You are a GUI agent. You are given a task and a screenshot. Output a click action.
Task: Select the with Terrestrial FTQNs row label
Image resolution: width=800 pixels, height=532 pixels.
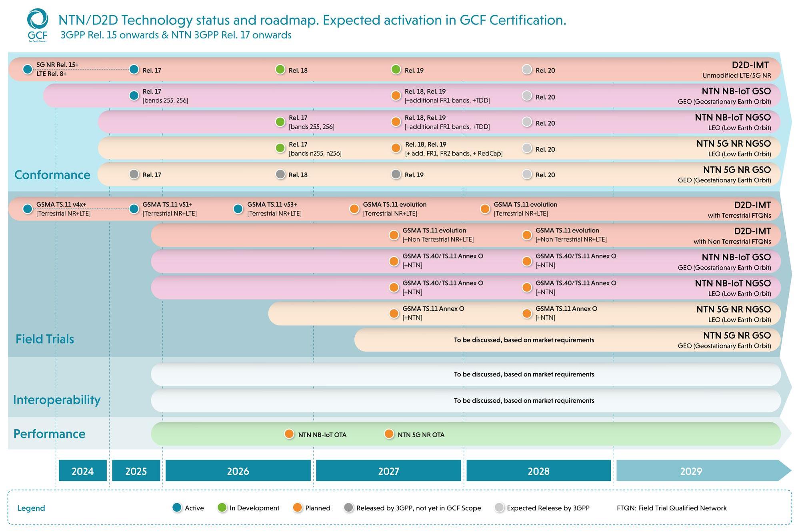coord(739,216)
